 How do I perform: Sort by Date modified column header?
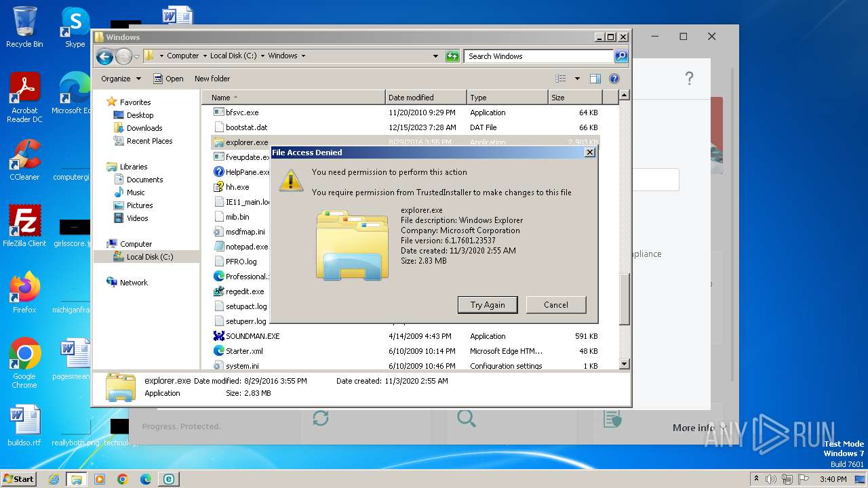(426, 98)
